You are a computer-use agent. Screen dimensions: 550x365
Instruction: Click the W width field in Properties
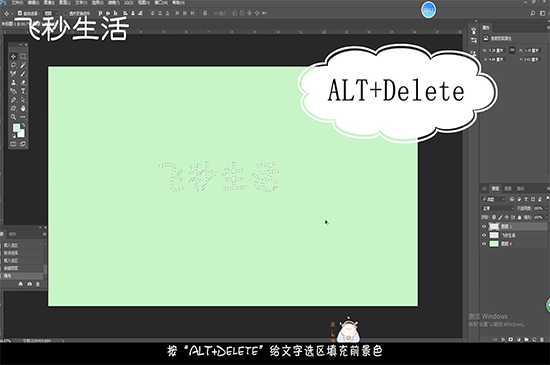pyautogui.click(x=496, y=50)
